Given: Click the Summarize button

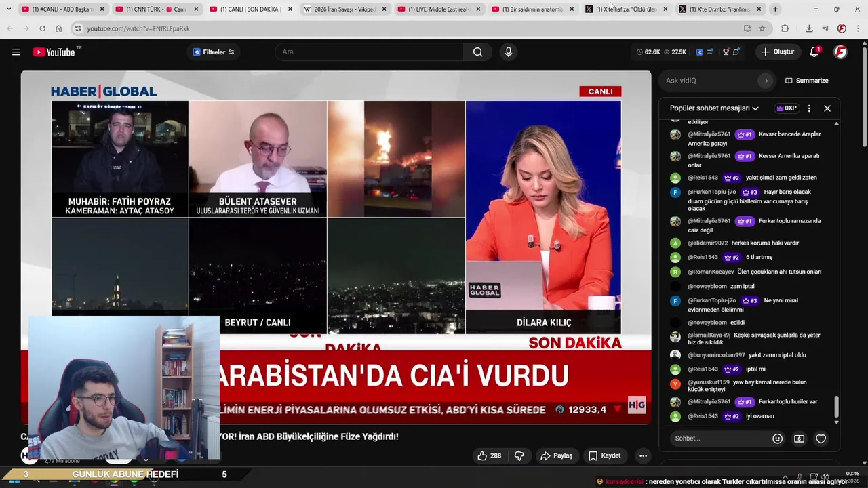Looking at the screenshot, I should [807, 81].
